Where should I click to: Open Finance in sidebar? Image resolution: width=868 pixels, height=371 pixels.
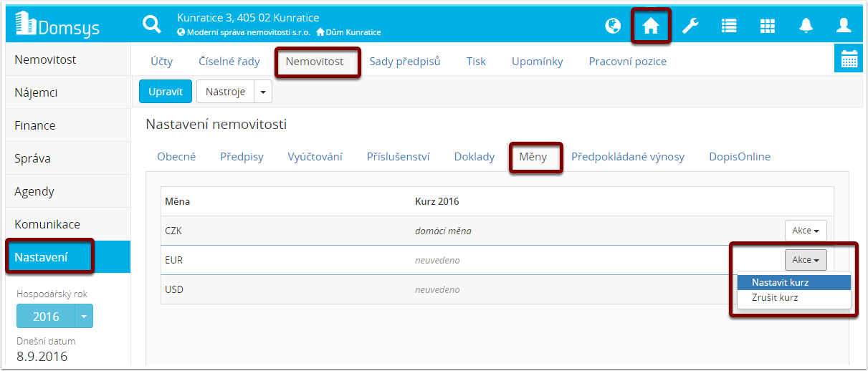(68, 125)
